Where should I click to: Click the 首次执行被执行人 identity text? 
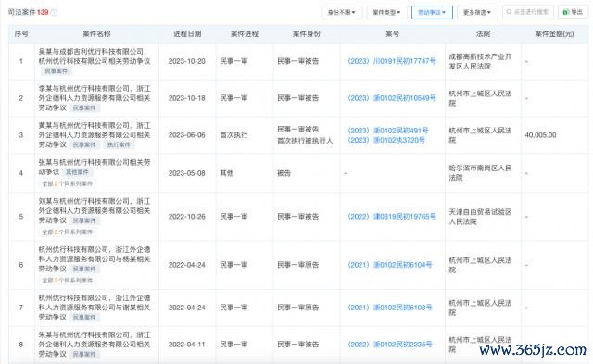pos(305,141)
